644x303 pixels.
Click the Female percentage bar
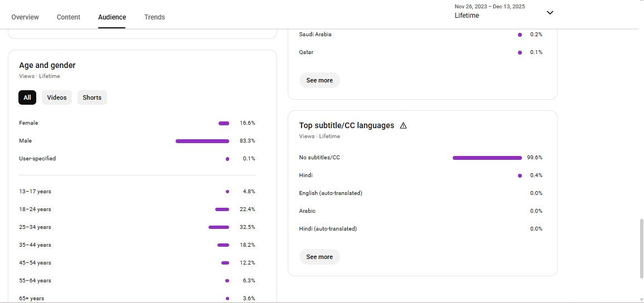click(x=224, y=123)
